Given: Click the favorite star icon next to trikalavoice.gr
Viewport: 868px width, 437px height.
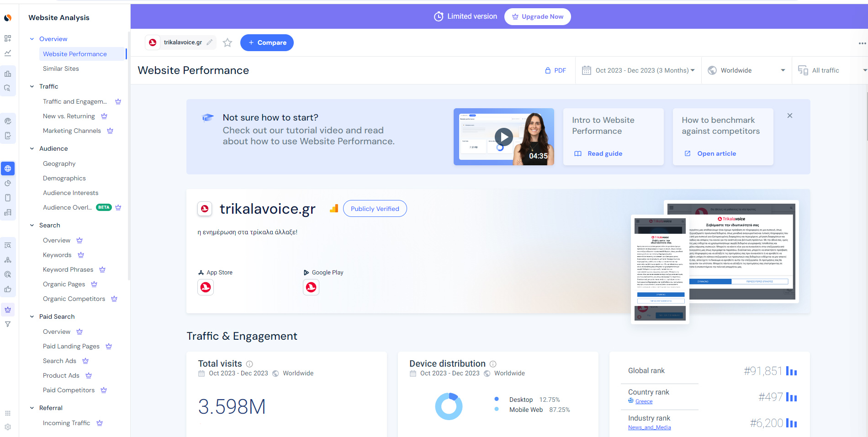Looking at the screenshot, I should 228,43.
